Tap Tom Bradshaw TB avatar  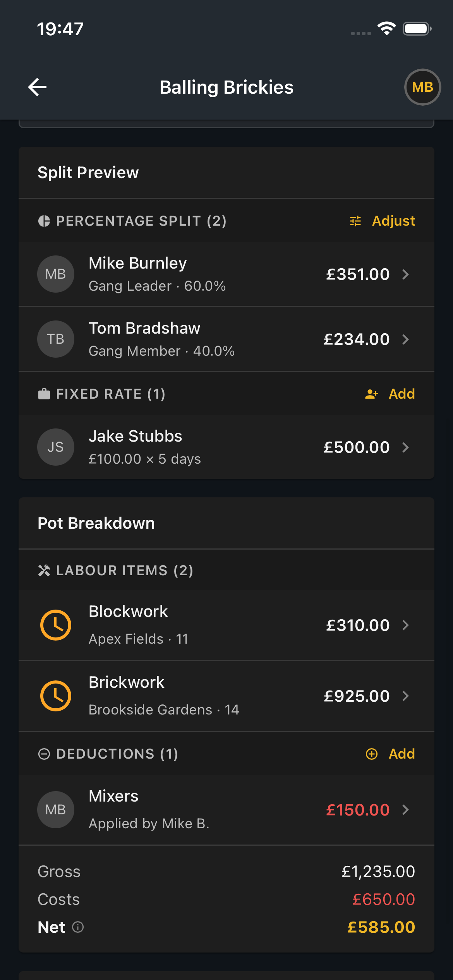56,339
